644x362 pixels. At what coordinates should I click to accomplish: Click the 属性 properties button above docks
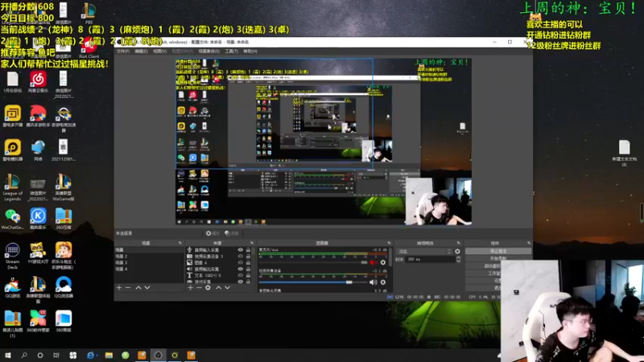pyautogui.click(x=213, y=233)
